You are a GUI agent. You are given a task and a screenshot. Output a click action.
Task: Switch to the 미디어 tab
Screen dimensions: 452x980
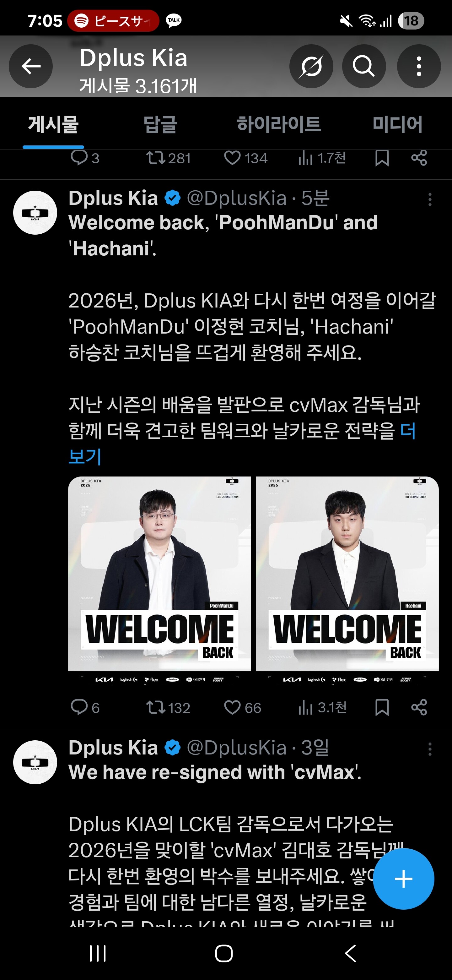[397, 124]
